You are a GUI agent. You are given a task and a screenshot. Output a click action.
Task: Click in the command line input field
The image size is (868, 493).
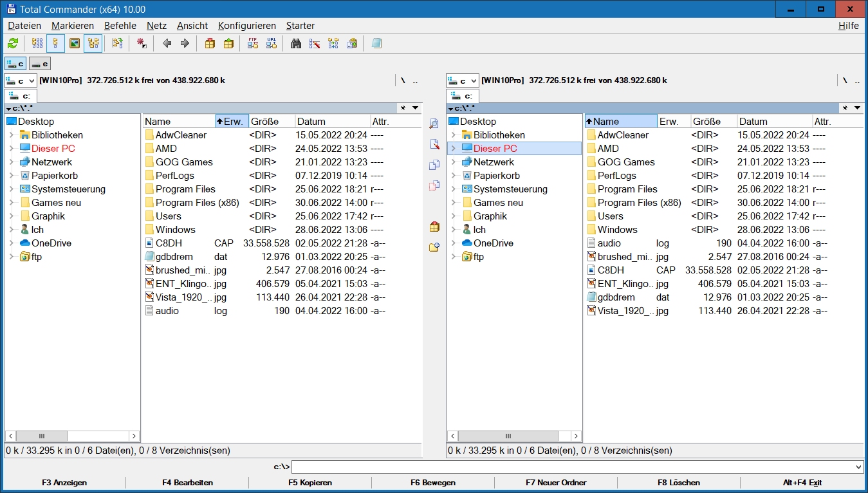point(572,467)
